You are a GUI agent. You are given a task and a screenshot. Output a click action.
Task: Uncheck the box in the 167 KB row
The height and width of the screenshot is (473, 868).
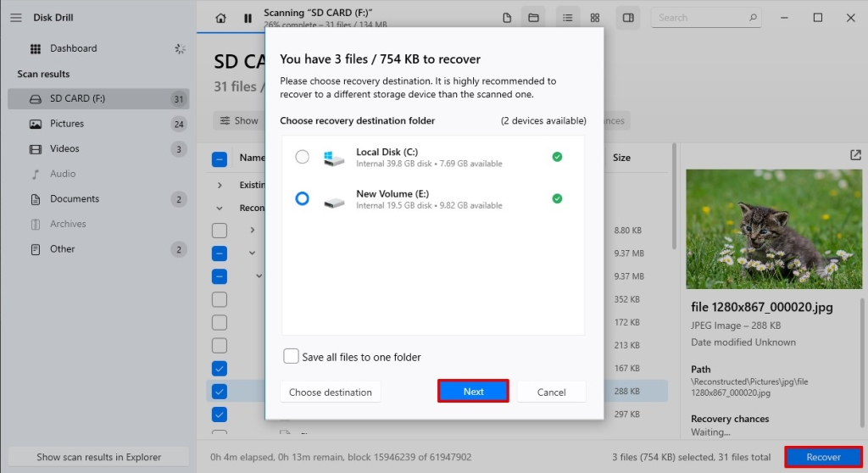pos(220,369)
